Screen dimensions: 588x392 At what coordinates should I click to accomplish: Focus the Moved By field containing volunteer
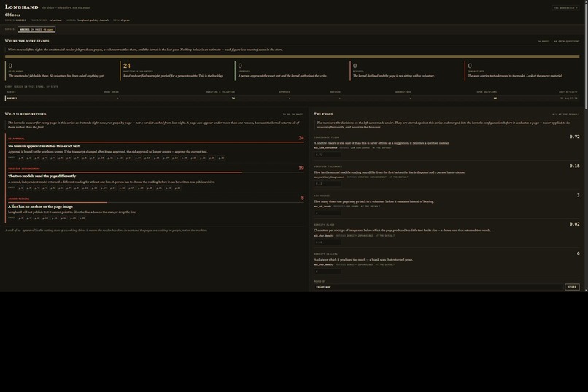438,287
